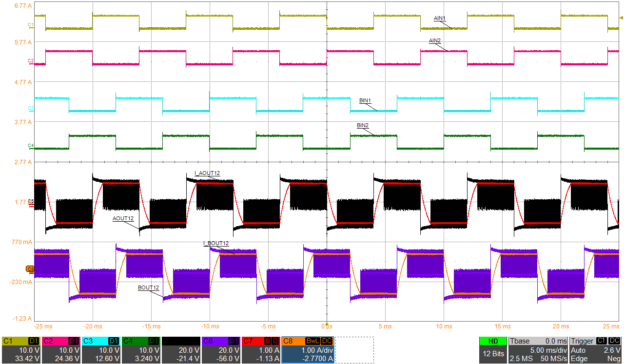Select the green C4 channel descriptor
Viewport: 624px width, 364px height.
coord(141,350)
